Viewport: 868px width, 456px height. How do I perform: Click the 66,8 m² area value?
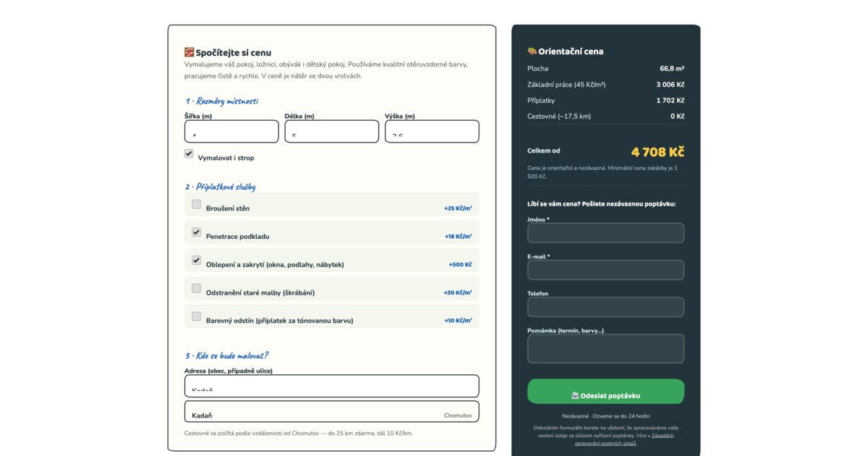pyautogui.click(x=672, y=69)
